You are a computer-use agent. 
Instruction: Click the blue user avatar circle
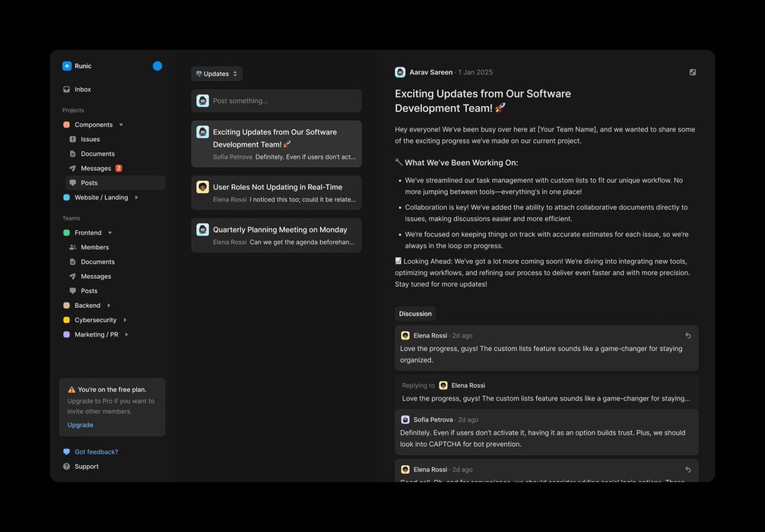pos(157,66)
